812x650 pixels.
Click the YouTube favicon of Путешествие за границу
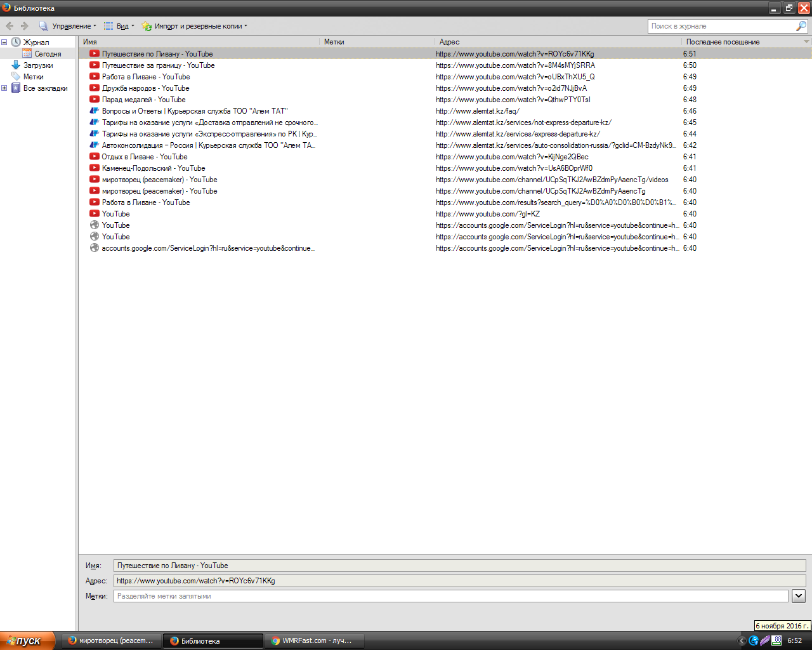click(95, 65)
